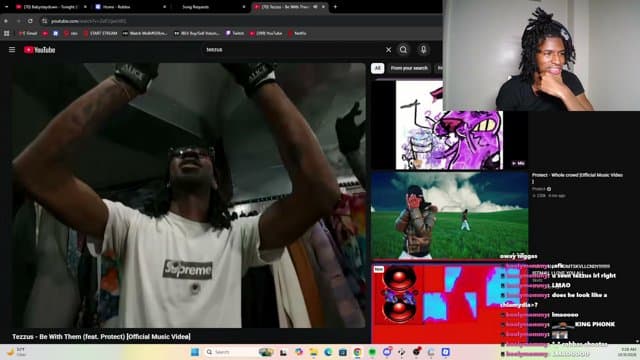Open Google Chrome from the taskbar

click(x=358, y=352)
